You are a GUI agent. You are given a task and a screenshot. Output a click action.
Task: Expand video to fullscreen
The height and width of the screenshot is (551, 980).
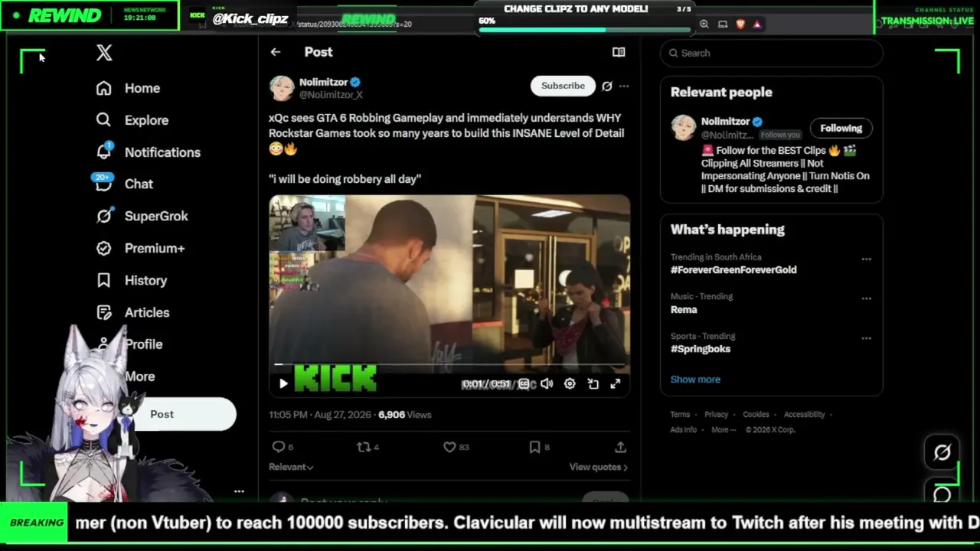[x=615, y=384]
